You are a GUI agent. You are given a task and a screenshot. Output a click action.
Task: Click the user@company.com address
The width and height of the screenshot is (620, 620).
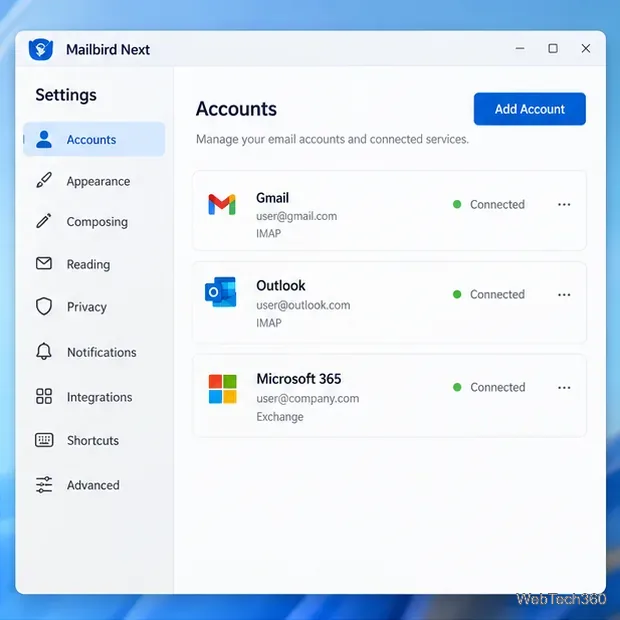pos(308,399)
